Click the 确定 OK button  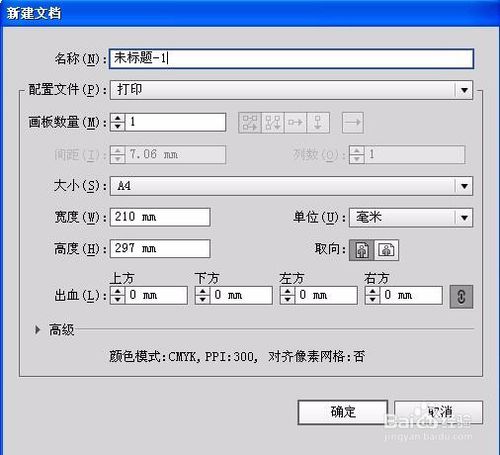click(x=343, y=412)
